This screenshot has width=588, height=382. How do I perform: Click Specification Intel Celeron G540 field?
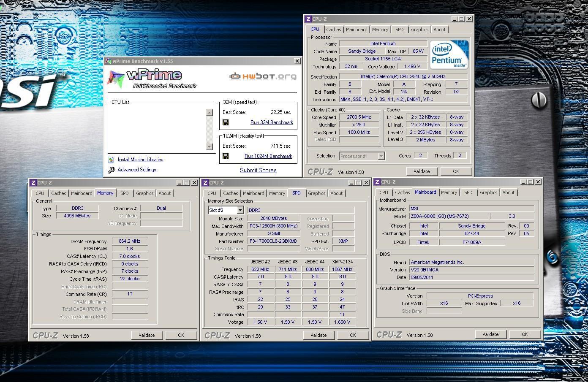point(403,77)
